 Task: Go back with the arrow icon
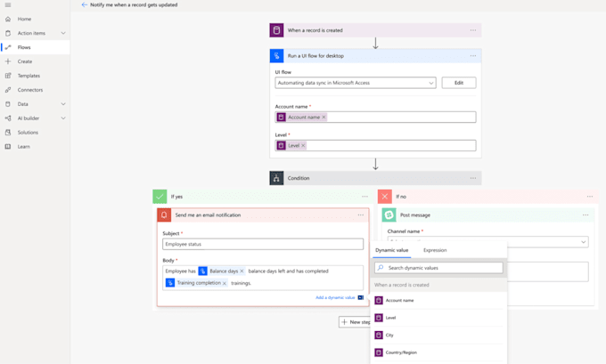(85, 4)
